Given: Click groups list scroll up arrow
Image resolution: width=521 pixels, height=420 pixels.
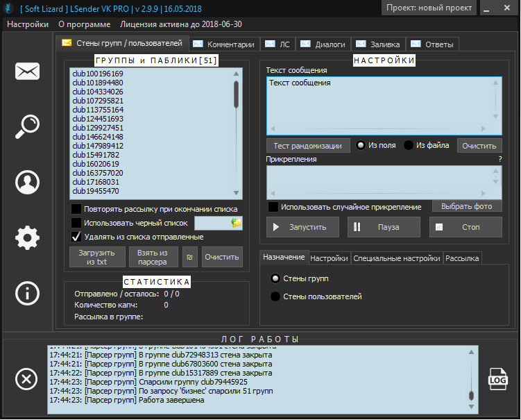Looking at the screenshot, I should point(237,74).
